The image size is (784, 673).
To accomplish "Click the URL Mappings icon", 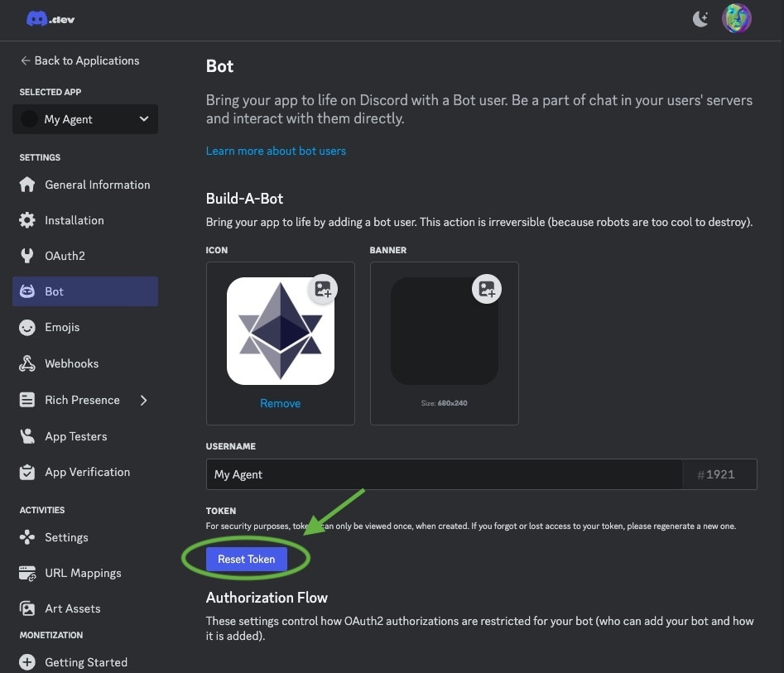I will pyautogui.click(x=27, y=573).
